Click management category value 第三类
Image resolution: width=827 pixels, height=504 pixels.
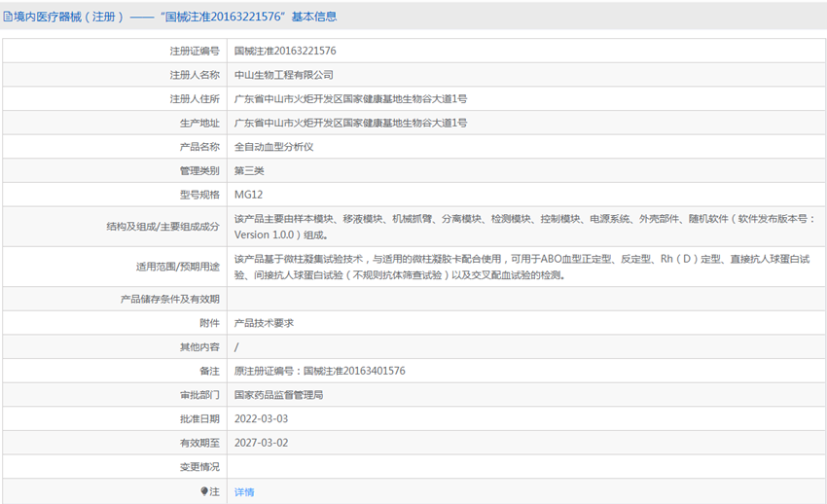249,171
